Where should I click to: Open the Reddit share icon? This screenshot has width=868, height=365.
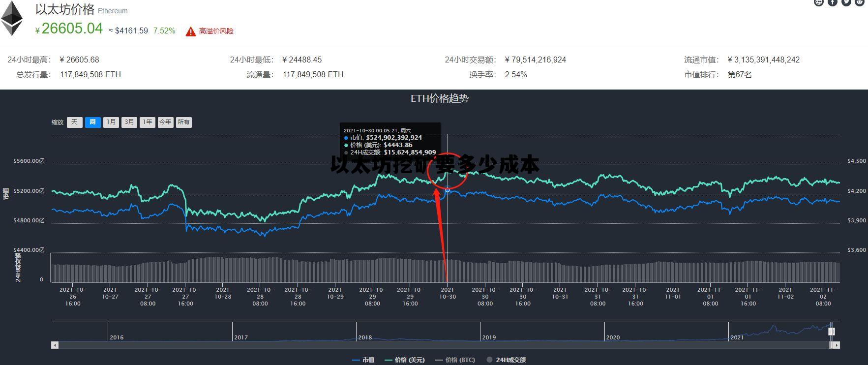click(860, 2)
